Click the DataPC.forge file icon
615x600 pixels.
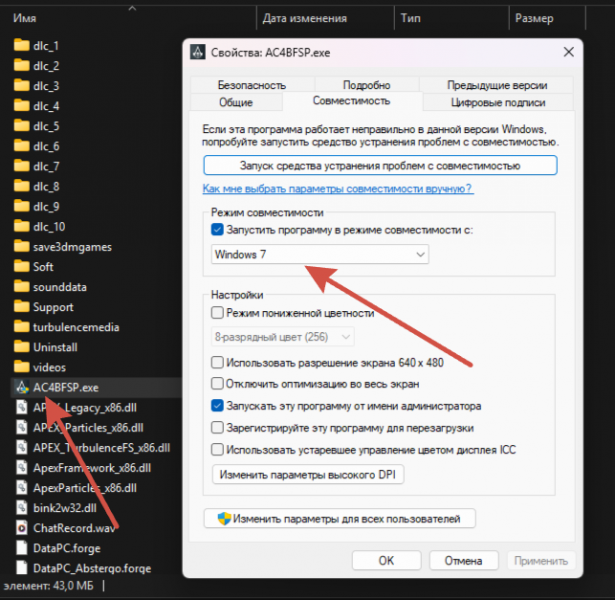click(x=22, y=548)
